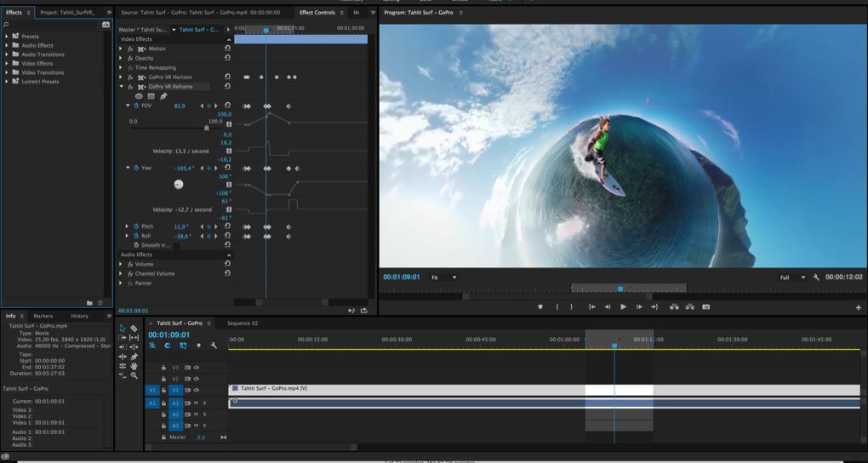Image resolution: width=868 pixels, height=463 pixels.
Task: Expand the Volume audio effect
Action: coord(121,264)
